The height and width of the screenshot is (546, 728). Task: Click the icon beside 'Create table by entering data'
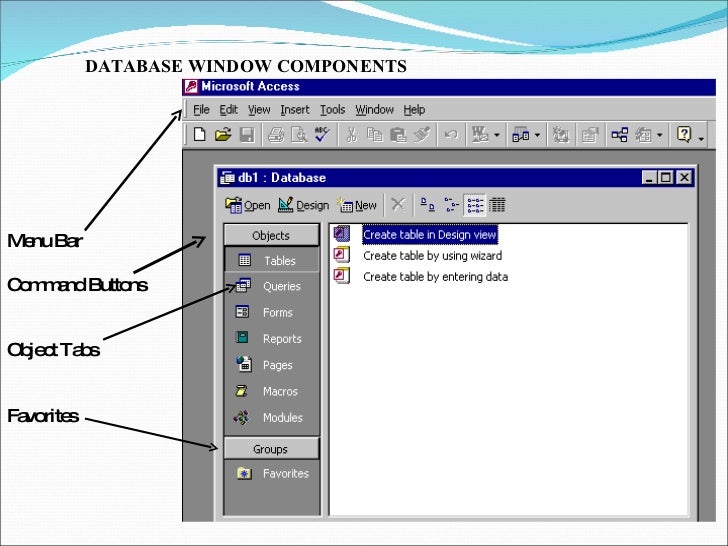pos(342,276)
